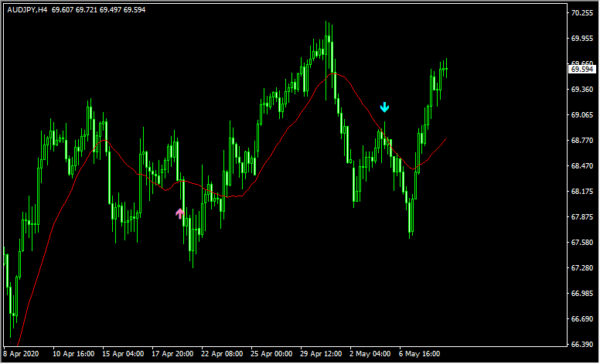Click the 69.065 price axis label
The height and width of the screenshot is (364, 600).
(582, 115)
